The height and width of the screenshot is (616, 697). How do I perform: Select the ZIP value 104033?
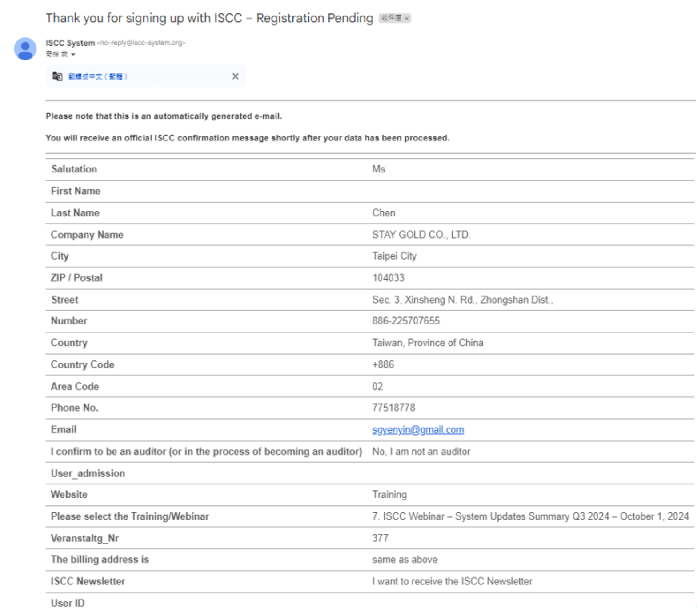388,278
